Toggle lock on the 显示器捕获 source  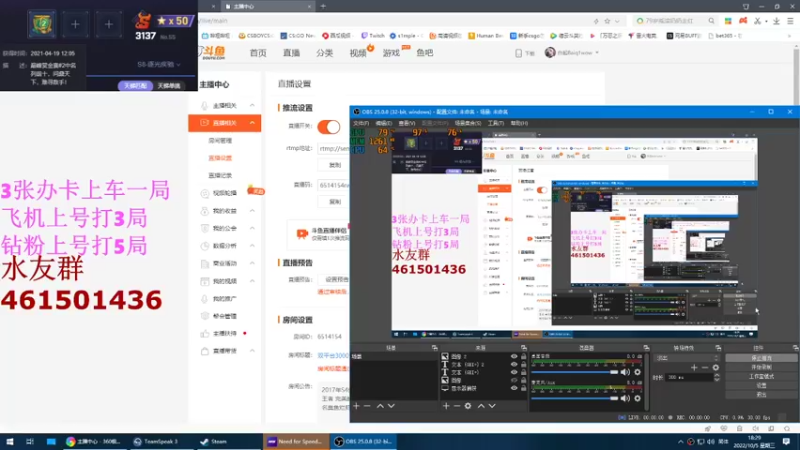[523, 388]
